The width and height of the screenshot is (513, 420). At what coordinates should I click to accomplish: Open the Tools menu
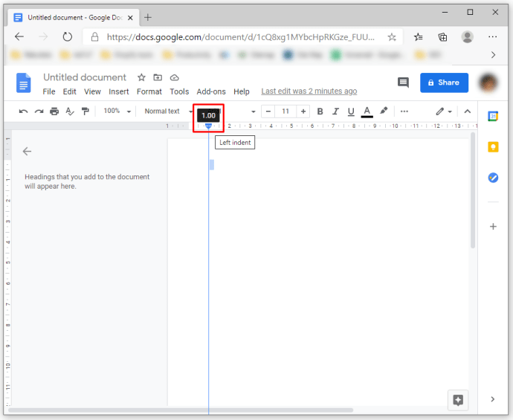179,91
